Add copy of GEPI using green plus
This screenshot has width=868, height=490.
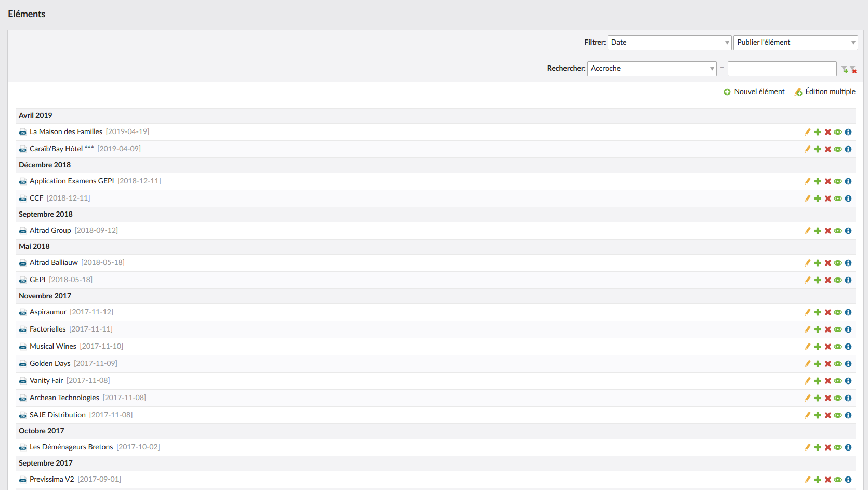click(818, 280)
